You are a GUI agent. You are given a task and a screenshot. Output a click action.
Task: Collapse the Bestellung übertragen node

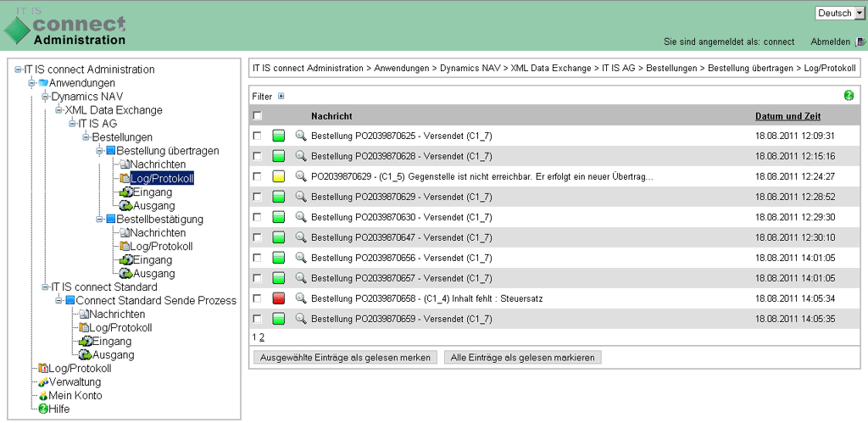pyautogui.click(x=100, y=151)
